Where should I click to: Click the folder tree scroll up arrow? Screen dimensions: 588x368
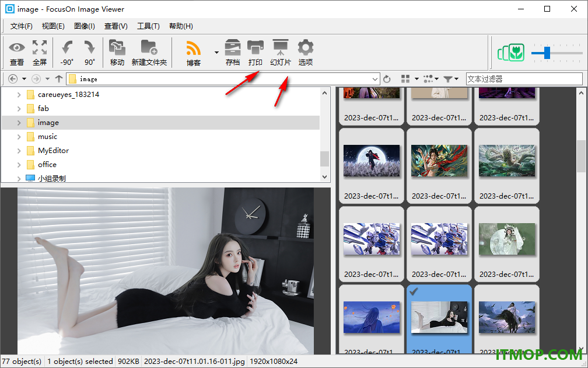click(325, 93)
